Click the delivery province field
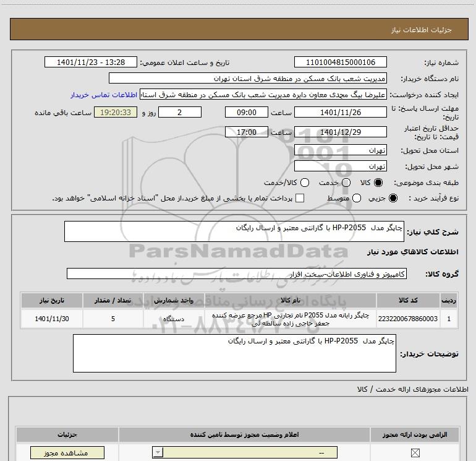This screenshot has width=476, height=461. click(x=340, y=150)
